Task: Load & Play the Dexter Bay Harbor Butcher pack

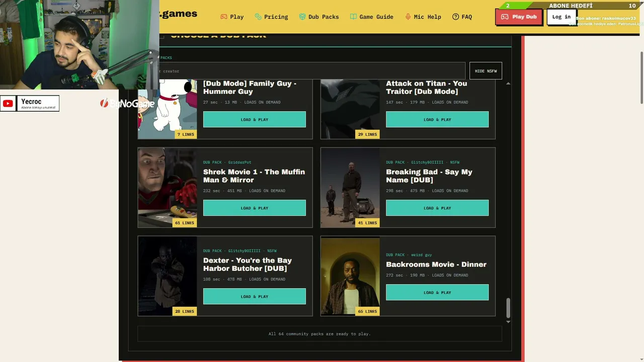Action: 255,297
